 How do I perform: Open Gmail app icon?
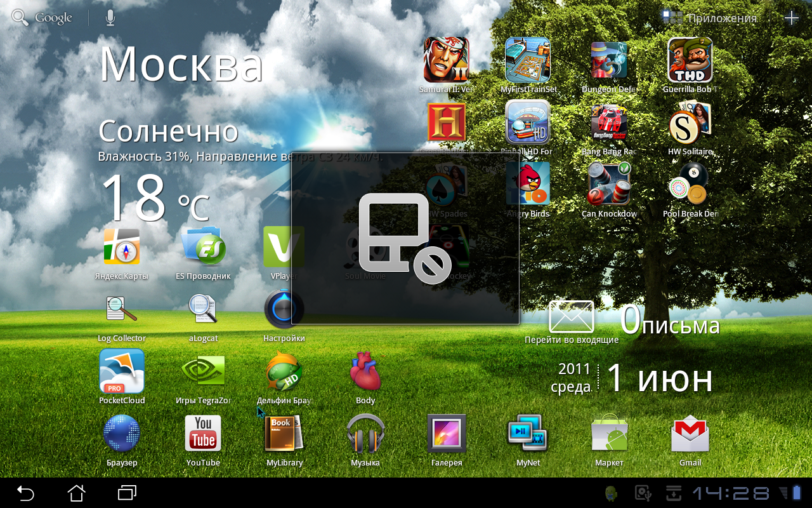pos(690,434)
